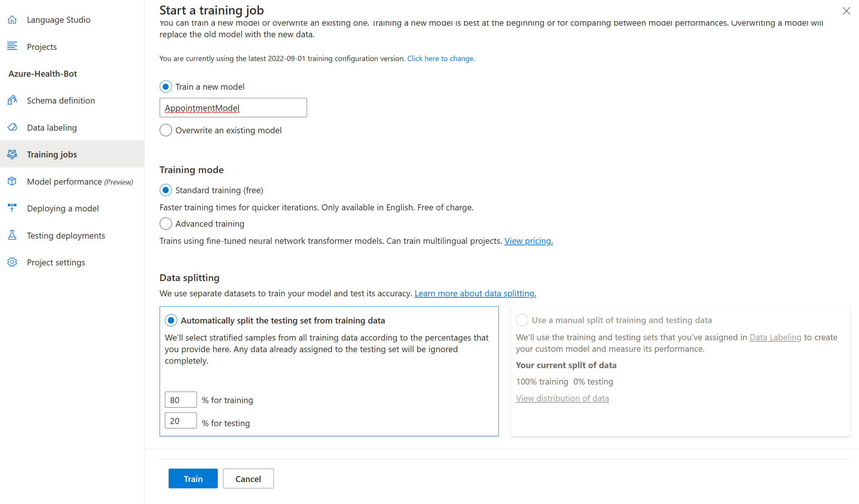The height and width of the screenshot is (504, 859).
Task: Open Projects from the sidebar icon
Action: [x=12, y=46]
